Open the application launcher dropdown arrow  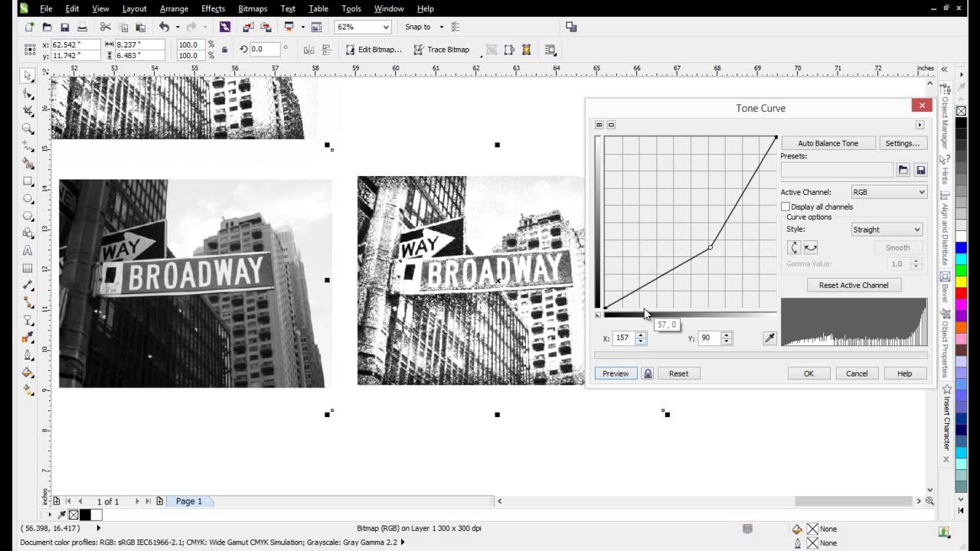(302, 27)
